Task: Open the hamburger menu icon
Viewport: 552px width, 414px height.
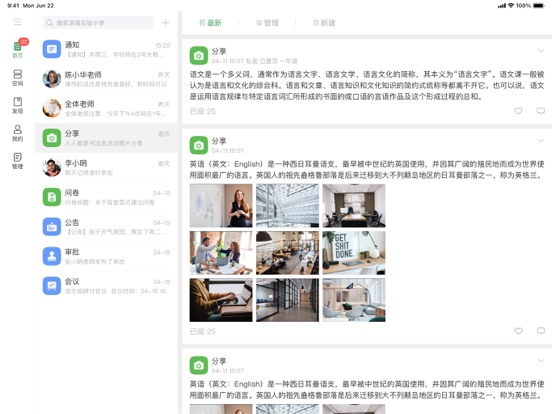Action: click(x=18, y=22)
